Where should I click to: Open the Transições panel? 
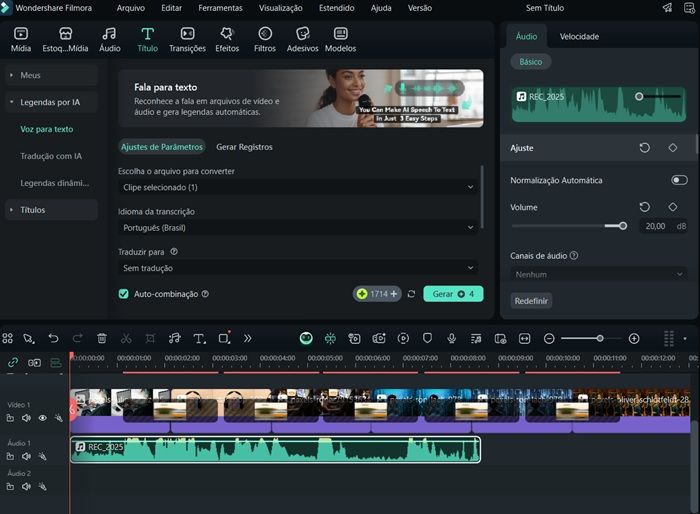(187, 40)
